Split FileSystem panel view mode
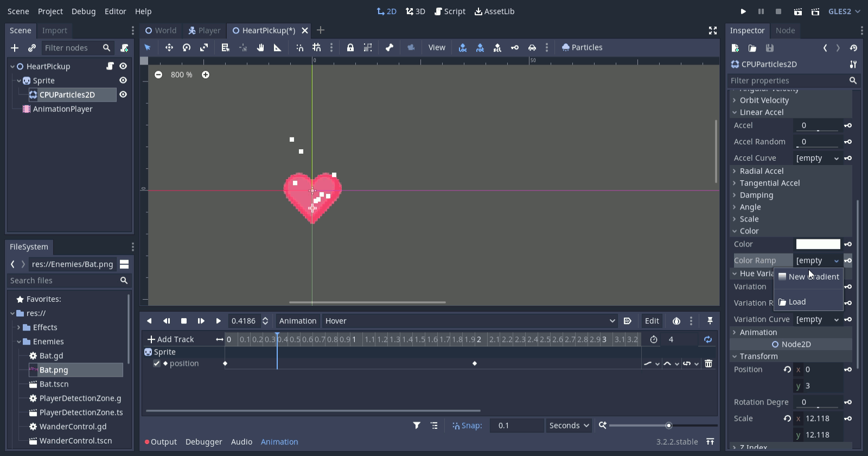The image size is (868, 456). (x=124, y=264)
